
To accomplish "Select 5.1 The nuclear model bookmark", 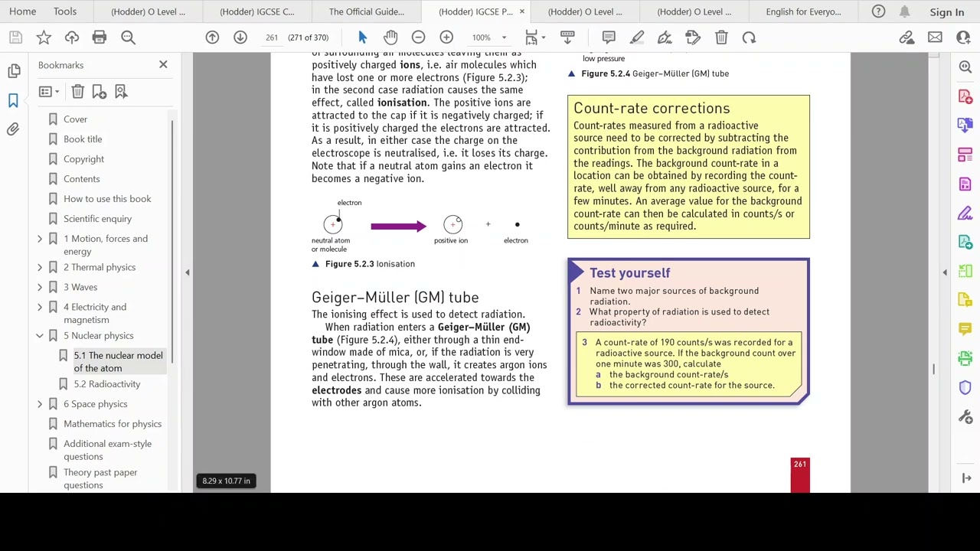I will point(118,362).
